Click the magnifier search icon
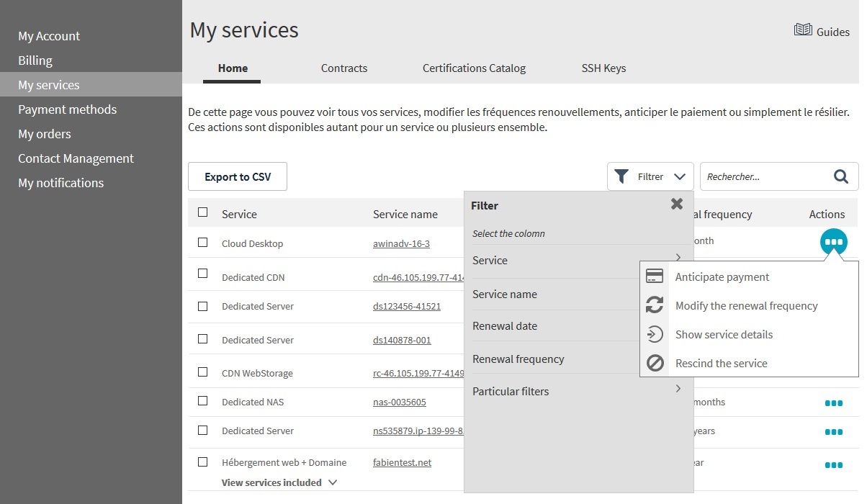The height and width of the screenshot is (504, 867). (840, 176)
